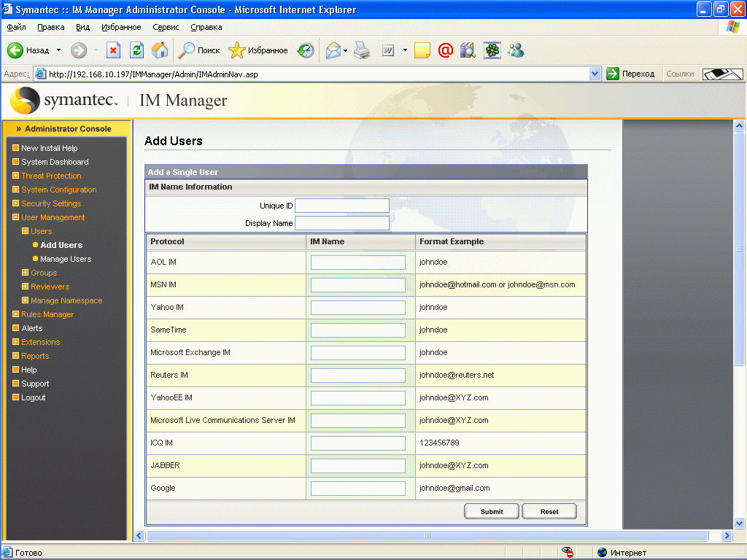The height and width of the screenshot is (560, 747).
Task: Collapse the User Management tree node
Action: click(15, 217)
